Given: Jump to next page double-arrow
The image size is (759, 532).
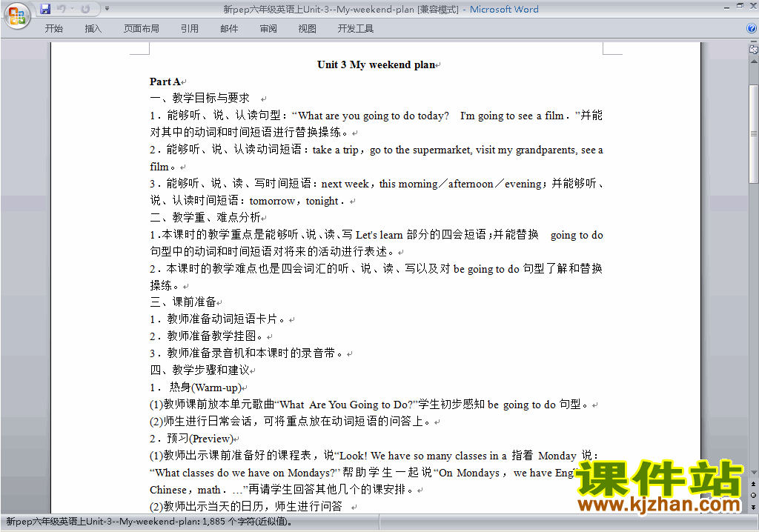Looking at the screenshot, I should (753, 507).
